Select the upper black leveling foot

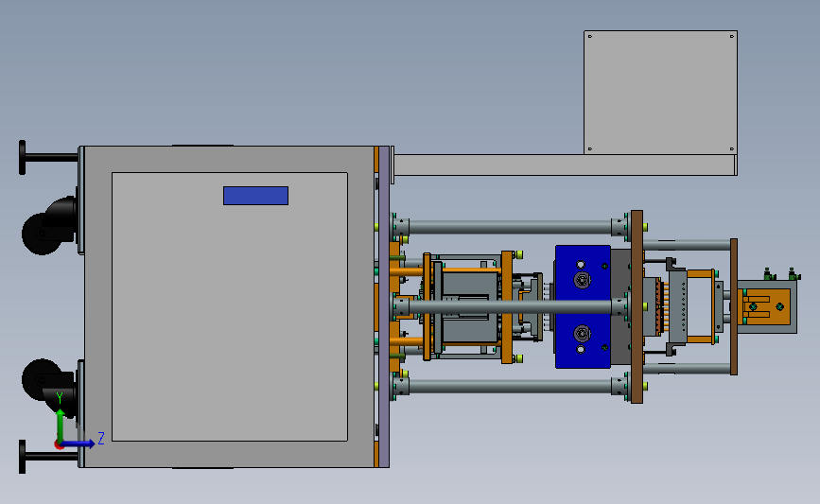coord(22,157)
